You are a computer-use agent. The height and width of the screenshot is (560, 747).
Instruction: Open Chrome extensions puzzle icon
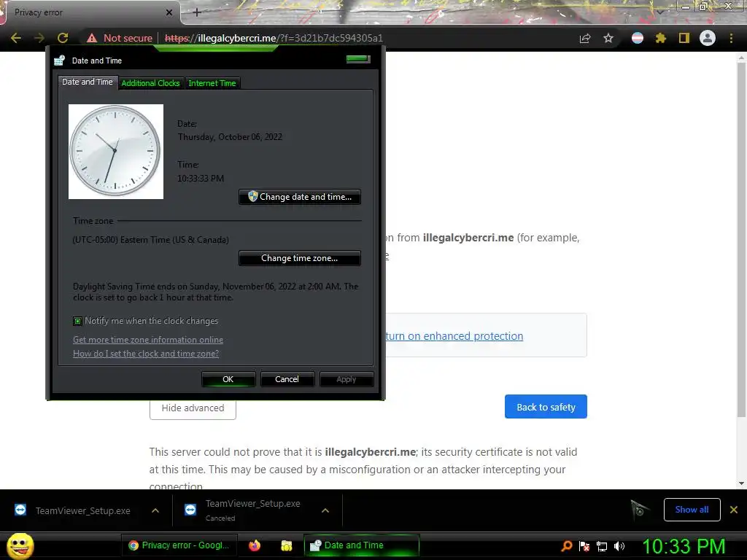click(x=661, y=38)
